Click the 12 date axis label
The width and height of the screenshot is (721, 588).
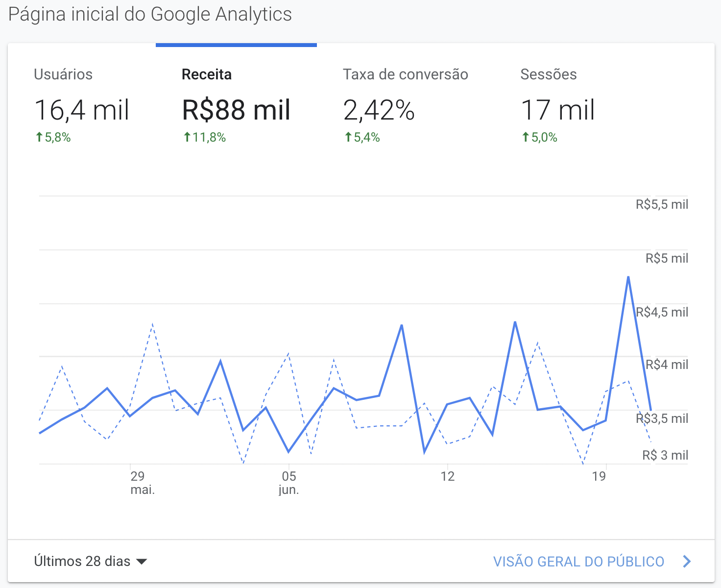click(x=448, y=476)
